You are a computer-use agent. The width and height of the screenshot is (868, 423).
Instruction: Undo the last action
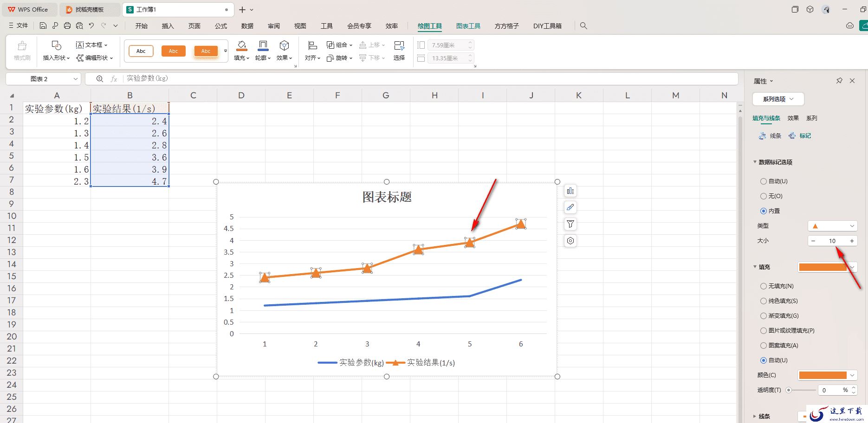tap(91, 26)
